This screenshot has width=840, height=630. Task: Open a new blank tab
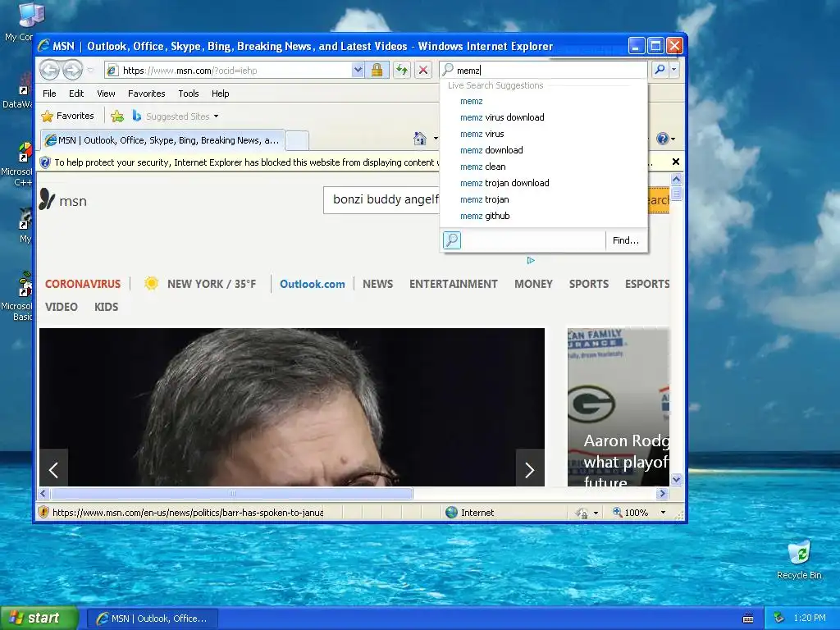[297, 140]
